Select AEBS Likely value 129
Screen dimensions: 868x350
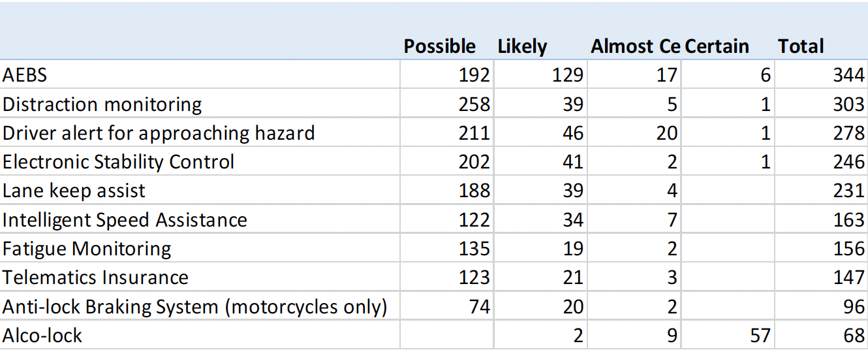(x=567, y=75)
